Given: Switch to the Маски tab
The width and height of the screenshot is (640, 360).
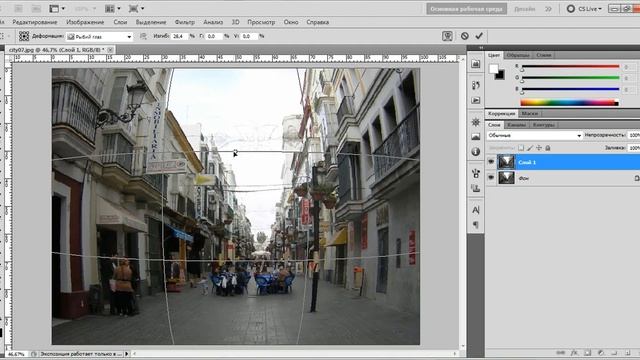Looking at the screenshot, I should pos(529,113).
